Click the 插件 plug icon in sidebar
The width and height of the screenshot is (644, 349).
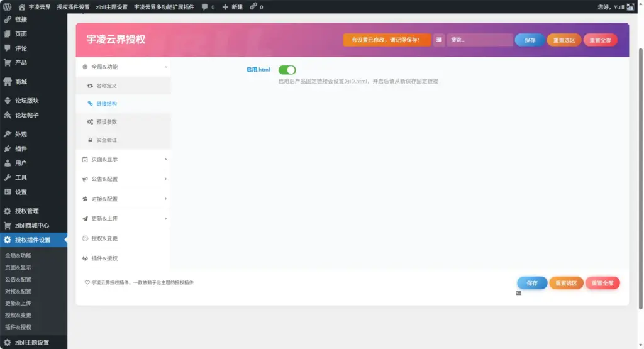pyautogui.click(x=8, y=149)
